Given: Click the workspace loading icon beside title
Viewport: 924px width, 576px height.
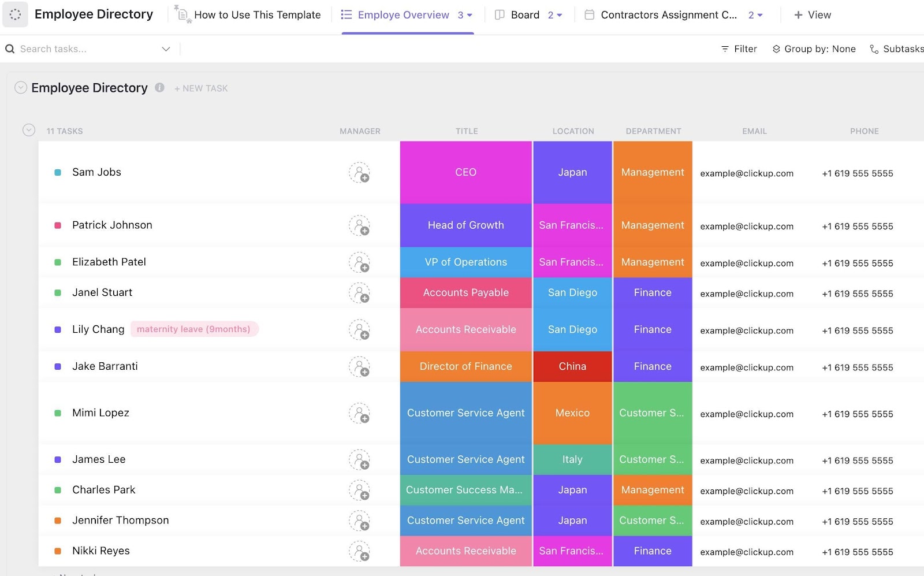Looking at the screenshot, I should coord(16,14).
